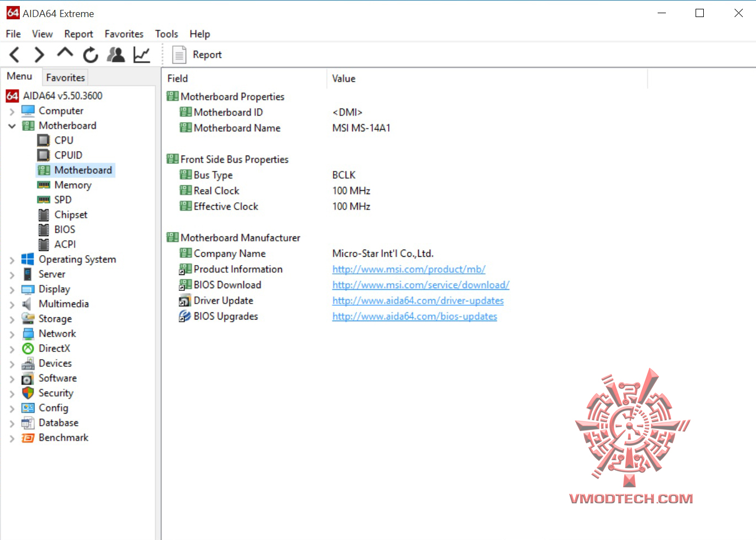Open the Help menu
756x540 pixels.
[x=200, y=34]
